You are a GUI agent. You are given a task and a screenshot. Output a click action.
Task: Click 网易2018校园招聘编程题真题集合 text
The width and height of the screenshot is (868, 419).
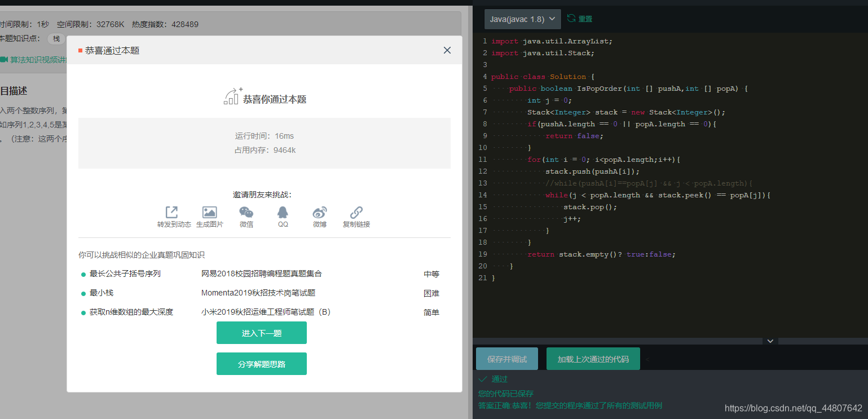(x=262, y=274)
